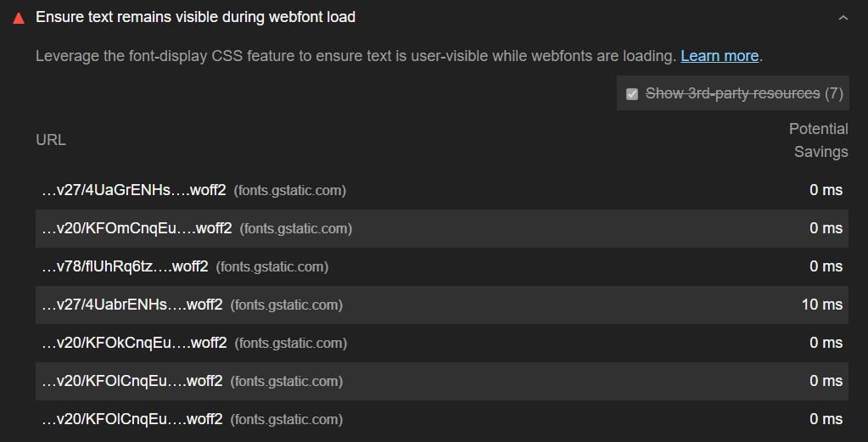Click the URL column header

pos(51,140)
